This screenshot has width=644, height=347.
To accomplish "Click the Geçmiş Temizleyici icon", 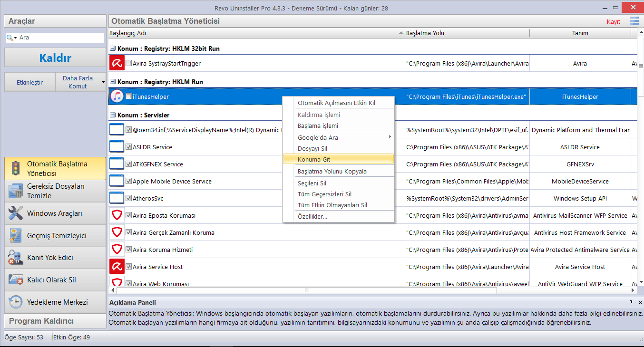I will (15, 235).
